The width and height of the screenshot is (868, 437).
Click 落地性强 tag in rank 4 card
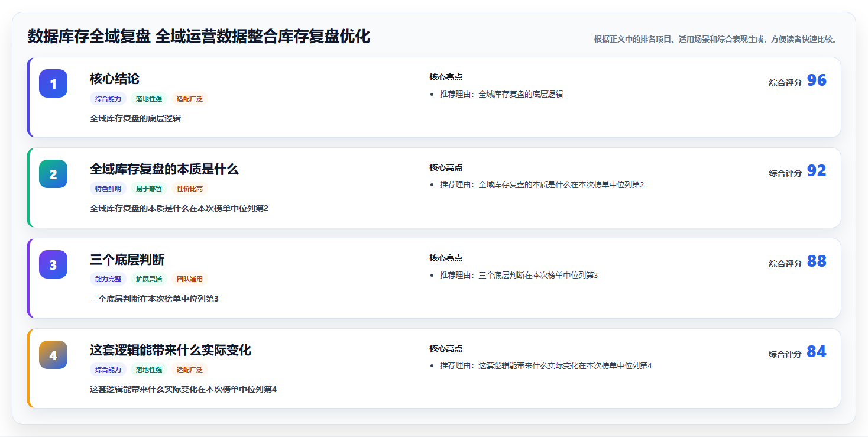149,370
